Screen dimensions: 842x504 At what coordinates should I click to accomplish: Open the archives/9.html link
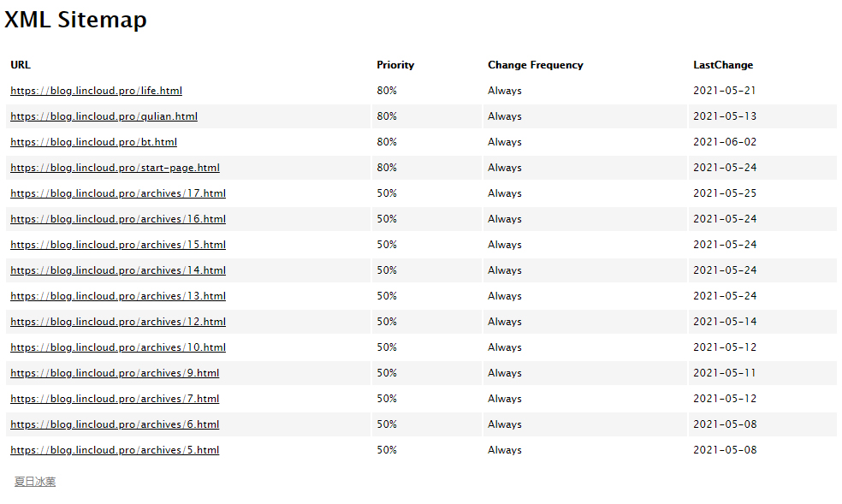pos(115,373)
